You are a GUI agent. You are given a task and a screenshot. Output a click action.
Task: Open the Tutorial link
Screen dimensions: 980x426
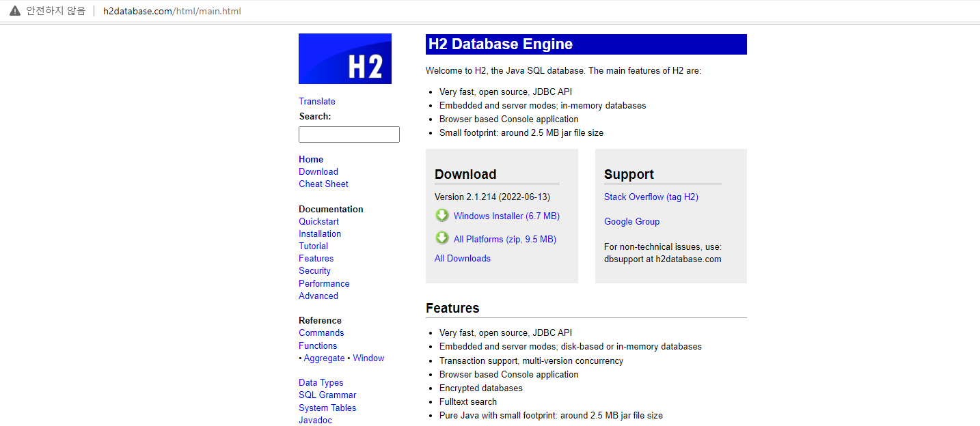313,246
